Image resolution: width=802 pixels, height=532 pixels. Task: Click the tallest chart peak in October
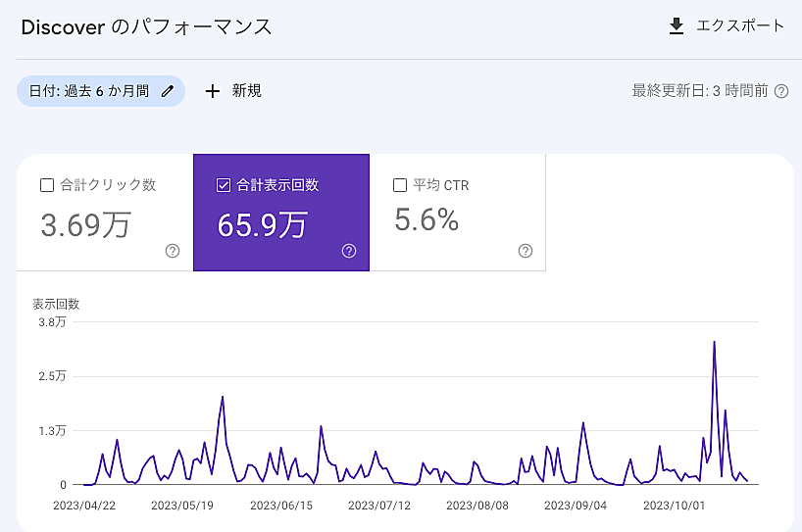tap(714, 342)
